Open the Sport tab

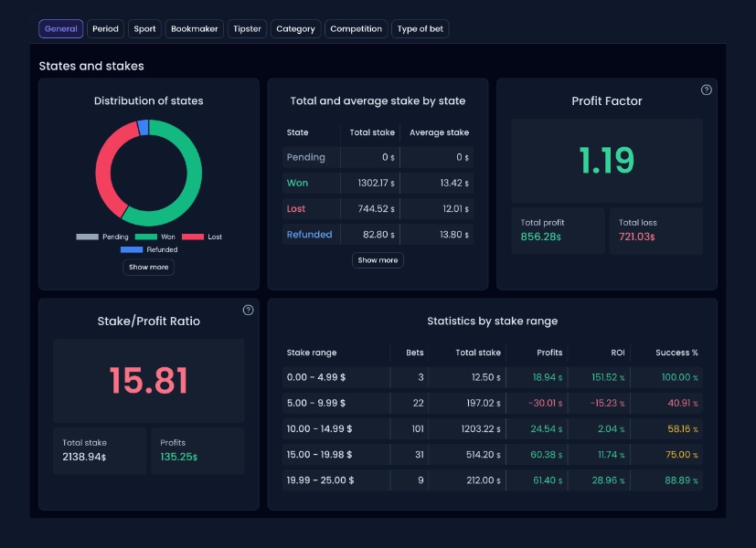point(144,29)
